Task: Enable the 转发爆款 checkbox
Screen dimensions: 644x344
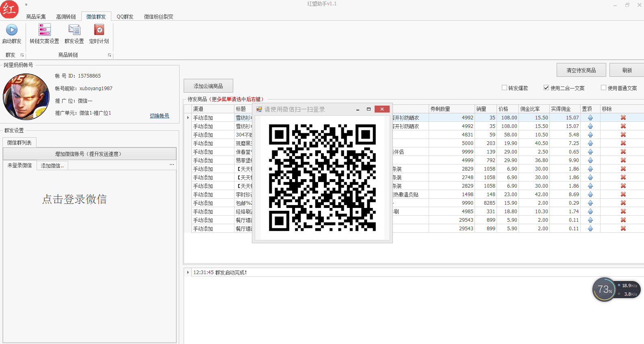Action: point(504,88)
